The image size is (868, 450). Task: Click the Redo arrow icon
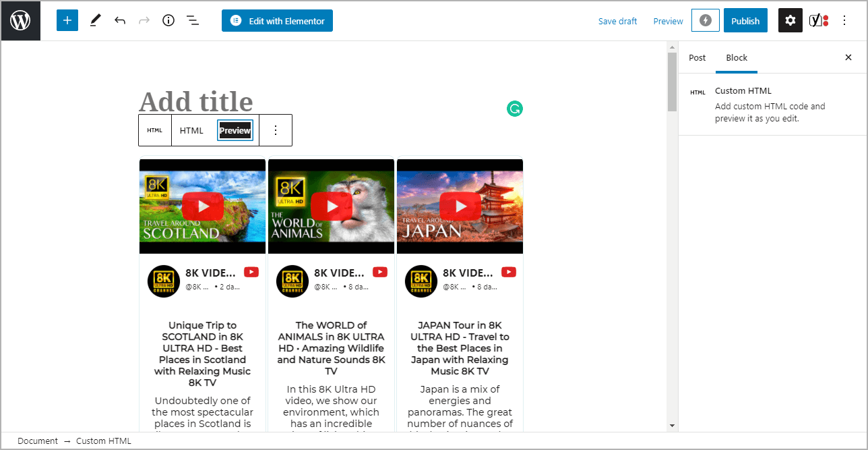coord(144,20)
